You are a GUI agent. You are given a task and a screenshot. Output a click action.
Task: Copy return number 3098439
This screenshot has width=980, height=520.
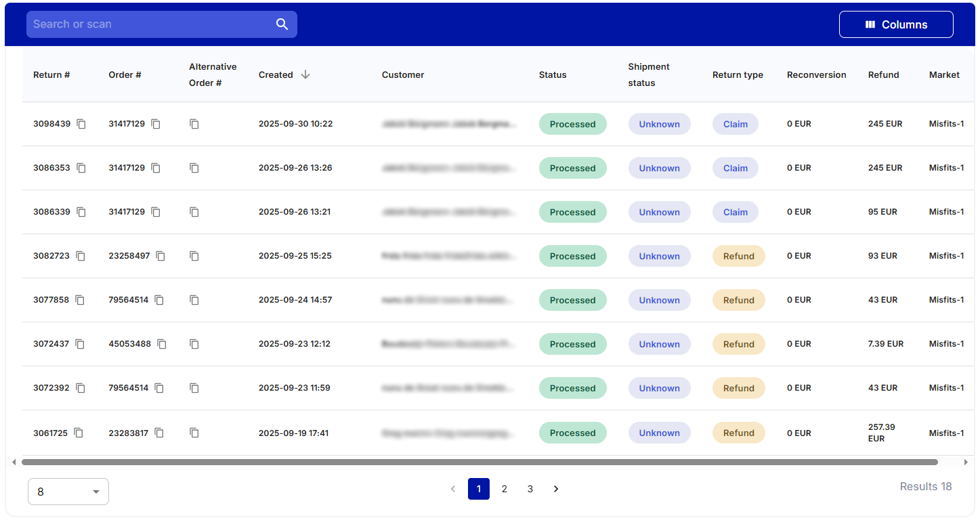coord(81,124)
